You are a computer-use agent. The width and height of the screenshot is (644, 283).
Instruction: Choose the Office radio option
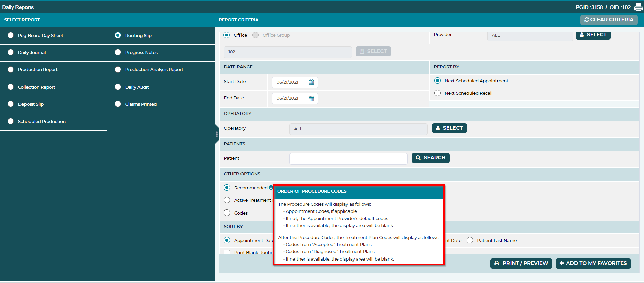coord(227,35)
